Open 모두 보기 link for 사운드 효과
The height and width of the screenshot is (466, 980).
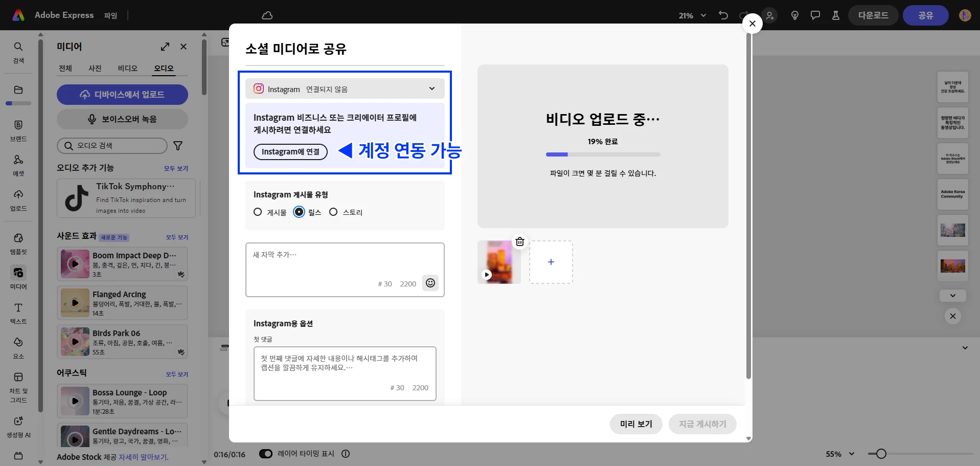click(x=177, y=237)
